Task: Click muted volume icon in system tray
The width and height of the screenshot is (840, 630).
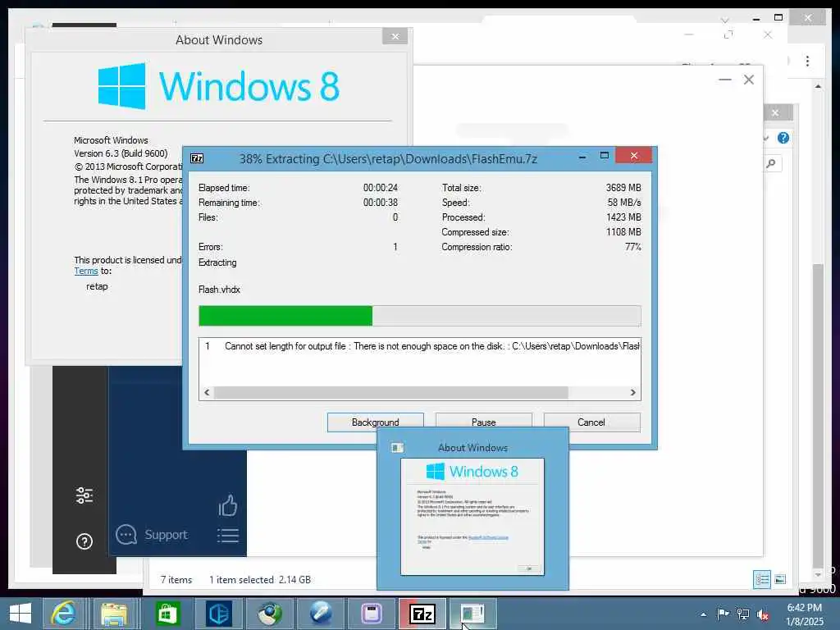Action: coord(762,614)
